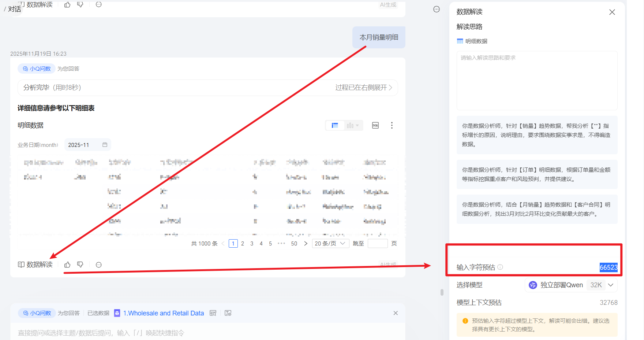Go to page 50 of results
The height and width of the screenshot is (340, 644).
tap(294, 244)
